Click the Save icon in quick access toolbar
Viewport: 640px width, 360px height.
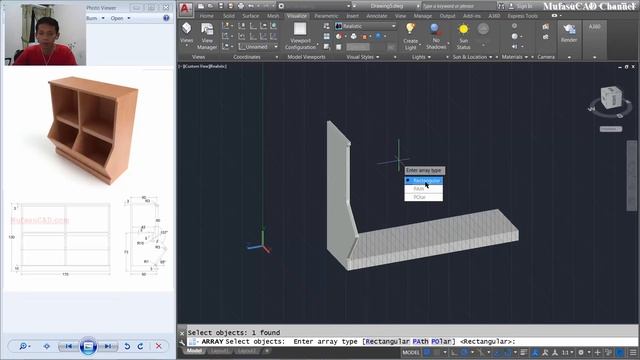(x=221, y=6)
